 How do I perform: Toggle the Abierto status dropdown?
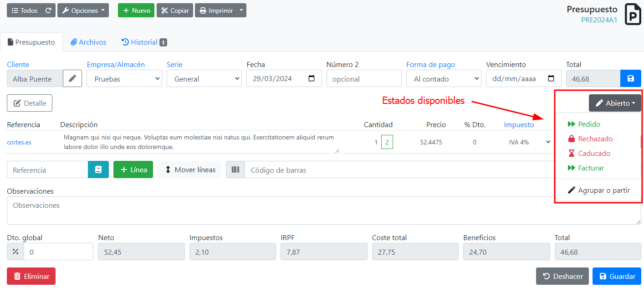615,103
